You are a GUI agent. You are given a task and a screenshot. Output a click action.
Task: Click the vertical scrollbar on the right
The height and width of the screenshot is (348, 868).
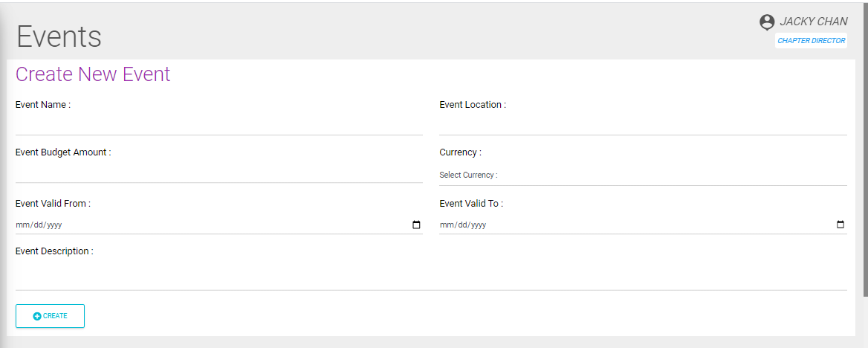pos(864,149)
